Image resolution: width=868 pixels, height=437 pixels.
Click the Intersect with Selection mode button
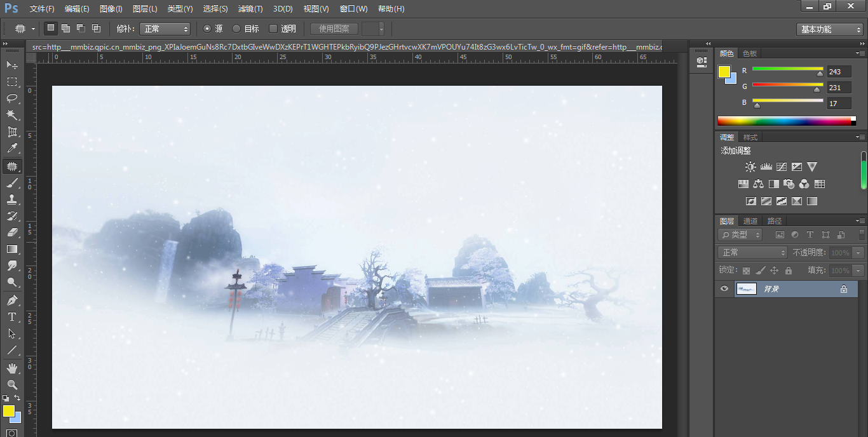click(x=96, y=29)
